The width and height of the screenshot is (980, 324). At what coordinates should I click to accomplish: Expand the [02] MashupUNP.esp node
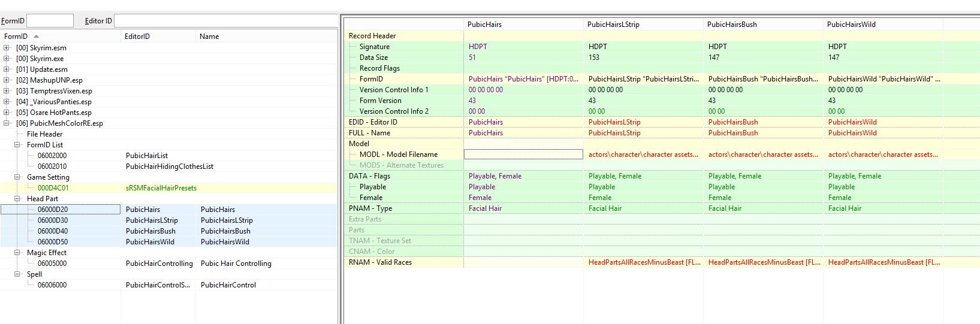[x=7, y=80]
